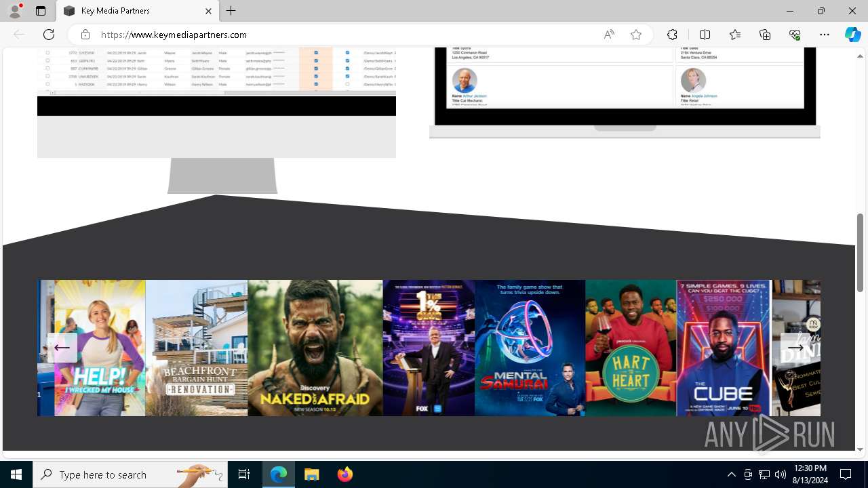This screenshot has height=488, width=868.
Task: View site information lock icon
Action: coord(85,35)
